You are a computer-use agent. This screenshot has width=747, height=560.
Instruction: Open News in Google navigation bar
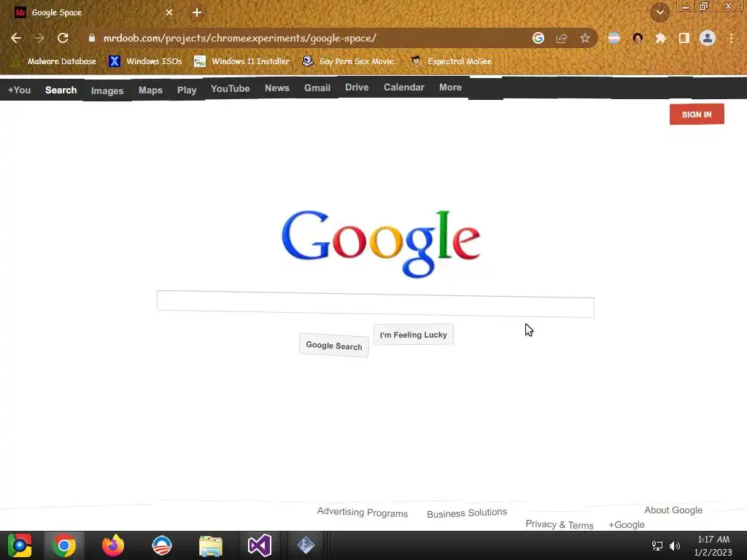point(277,88)
